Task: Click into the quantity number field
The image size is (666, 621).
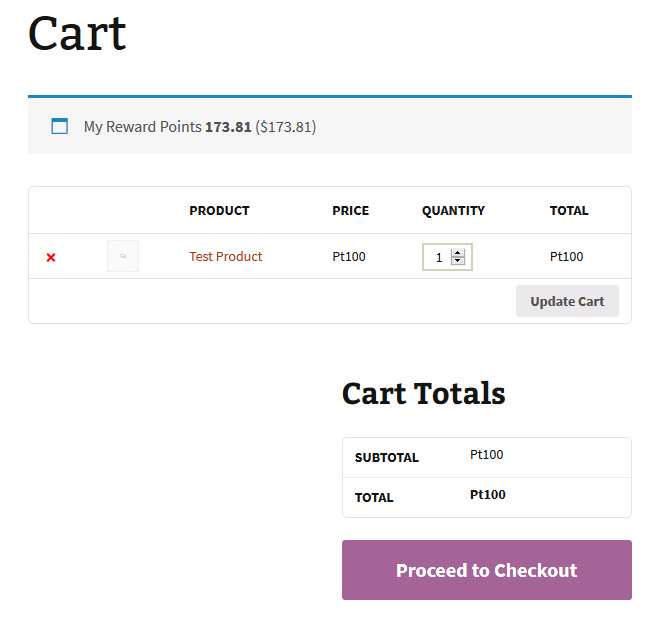Action: click(x=438, y=257)
